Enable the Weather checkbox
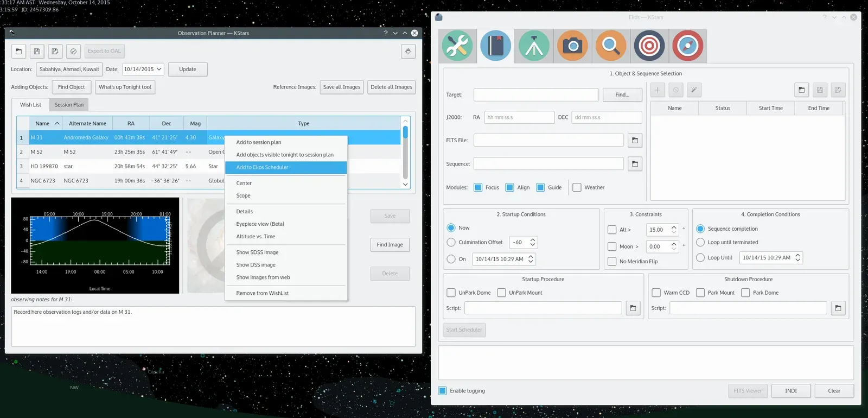868x418 pixels. [x=577, y=187]
